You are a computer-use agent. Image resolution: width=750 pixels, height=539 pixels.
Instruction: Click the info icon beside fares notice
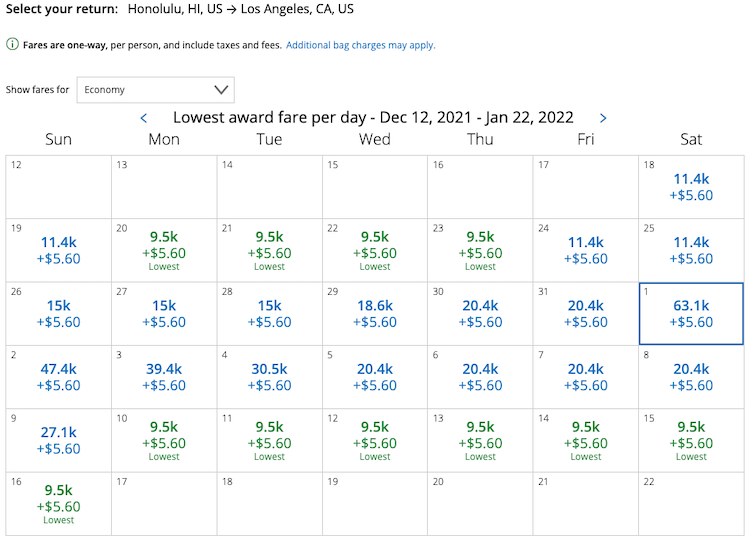12,44
